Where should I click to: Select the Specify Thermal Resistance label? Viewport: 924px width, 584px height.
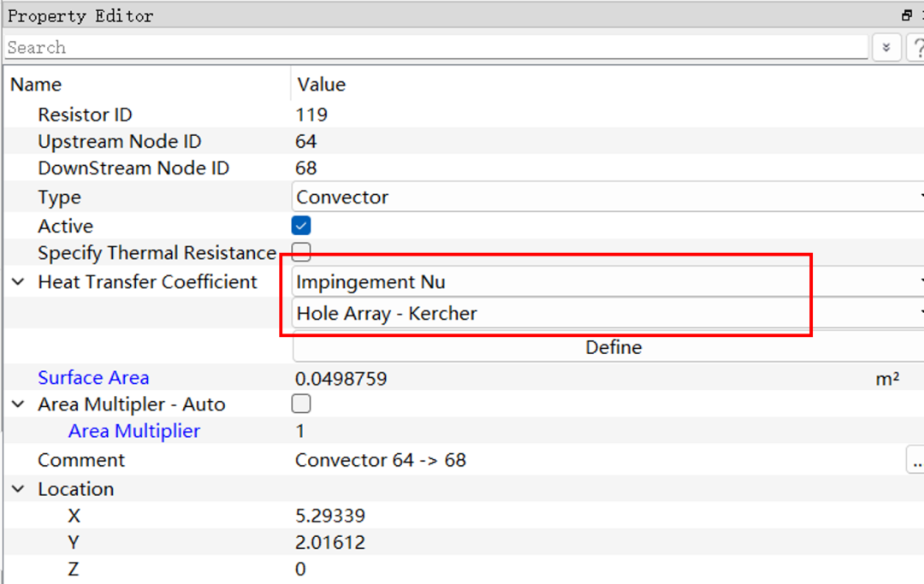pos(157,252)
